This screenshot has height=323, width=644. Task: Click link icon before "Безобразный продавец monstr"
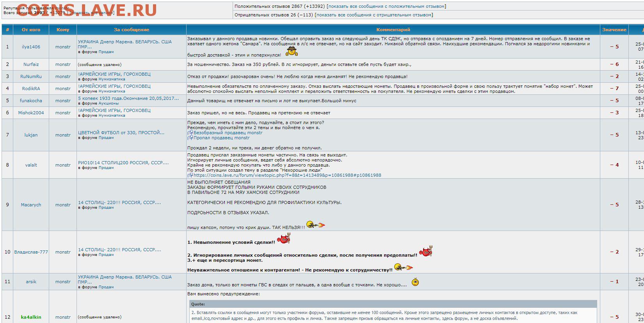point(190,133)
